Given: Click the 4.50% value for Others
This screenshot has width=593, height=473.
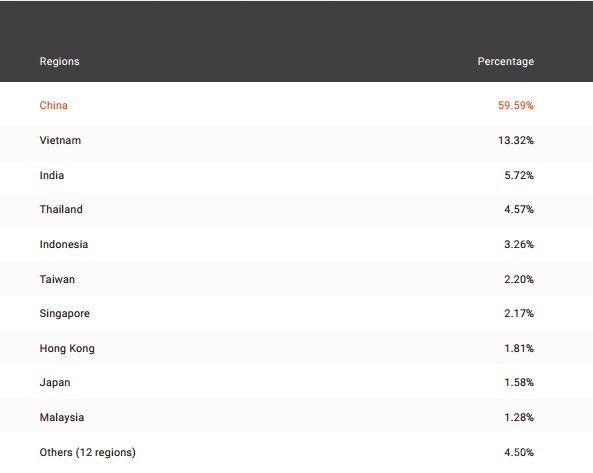Looking at the screenshot, I should (518, 452).
